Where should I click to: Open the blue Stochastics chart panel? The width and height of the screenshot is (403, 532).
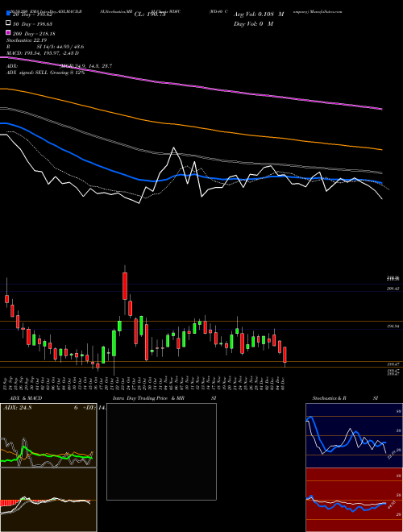[x=354, y=435]
